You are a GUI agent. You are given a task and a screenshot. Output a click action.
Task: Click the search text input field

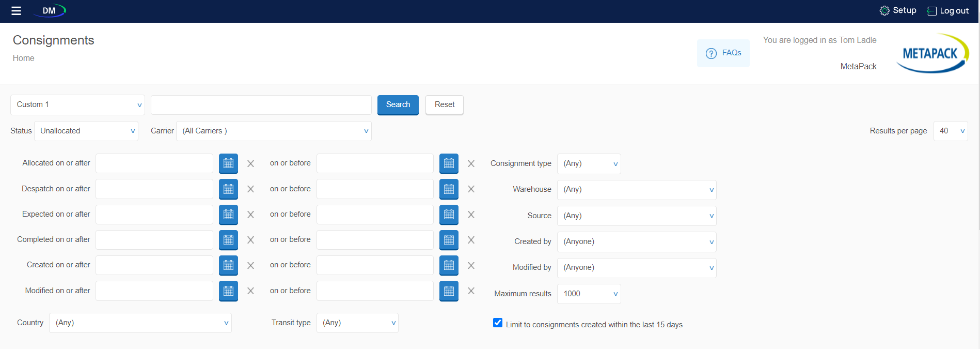click(x=261, y=105)
